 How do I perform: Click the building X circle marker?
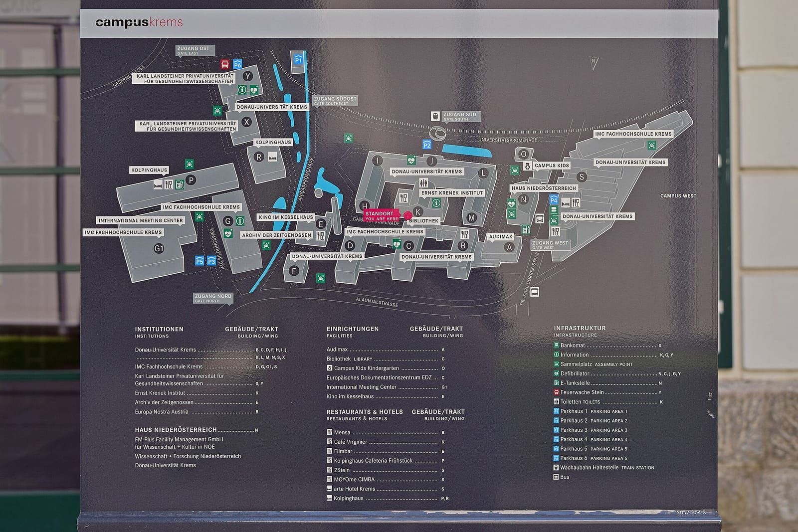click(246, 122)
